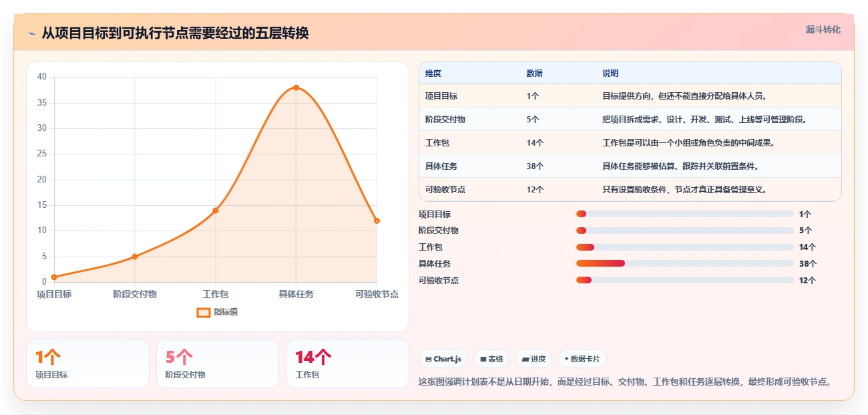This screenshot has height=415, width=868.
Task: Click the Chart.js tag chip
Action: pyautogui.click(x=443, y=359)
